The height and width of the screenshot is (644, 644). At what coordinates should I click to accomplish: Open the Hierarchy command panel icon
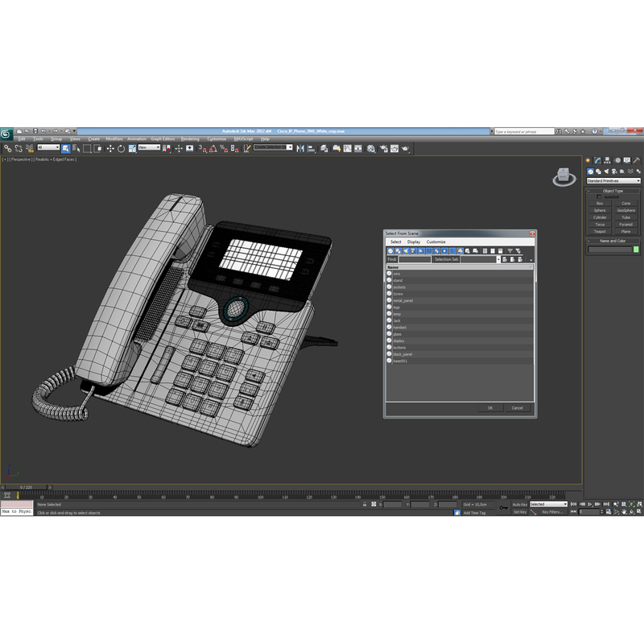(608, 159)
